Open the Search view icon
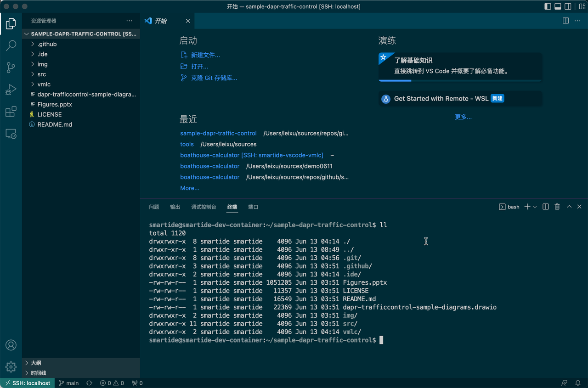This screenshot has width=588, height=388. click(11, 45)
